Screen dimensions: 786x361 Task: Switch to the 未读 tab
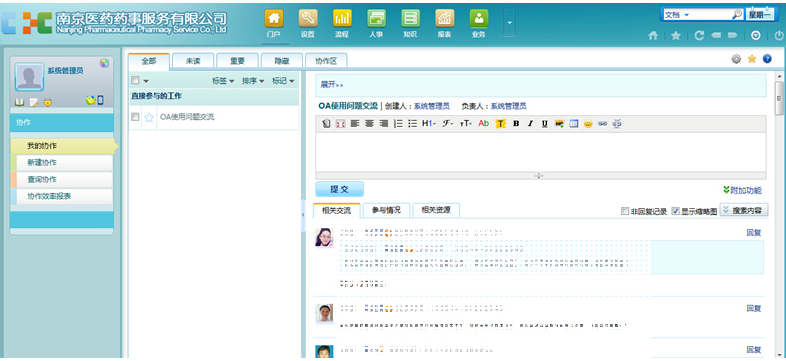pos(193,61)
